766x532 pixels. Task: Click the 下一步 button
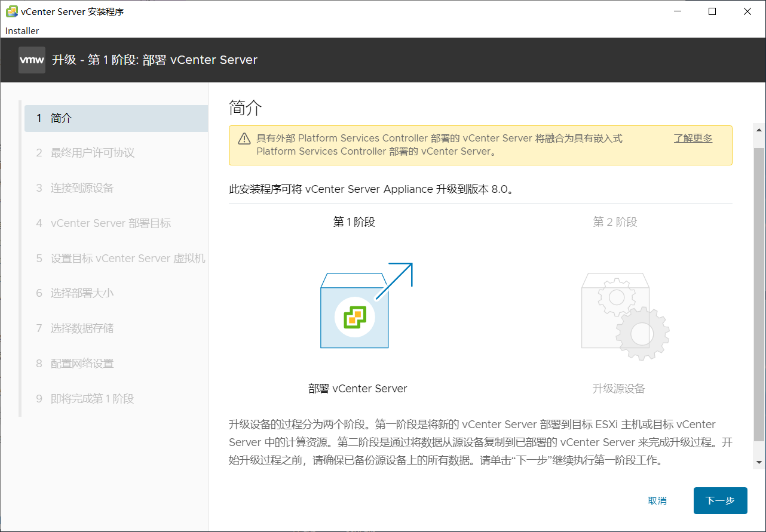720,500
